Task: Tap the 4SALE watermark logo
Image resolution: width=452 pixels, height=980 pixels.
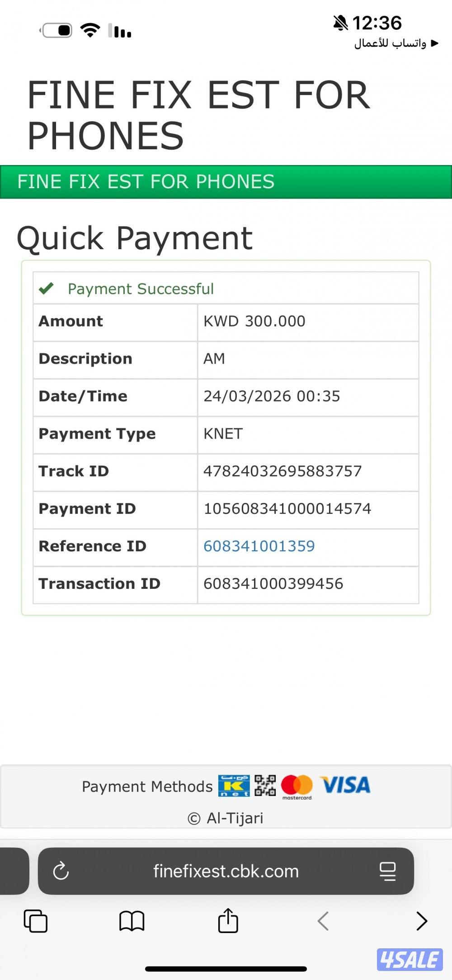Action: tap(410, 959)
